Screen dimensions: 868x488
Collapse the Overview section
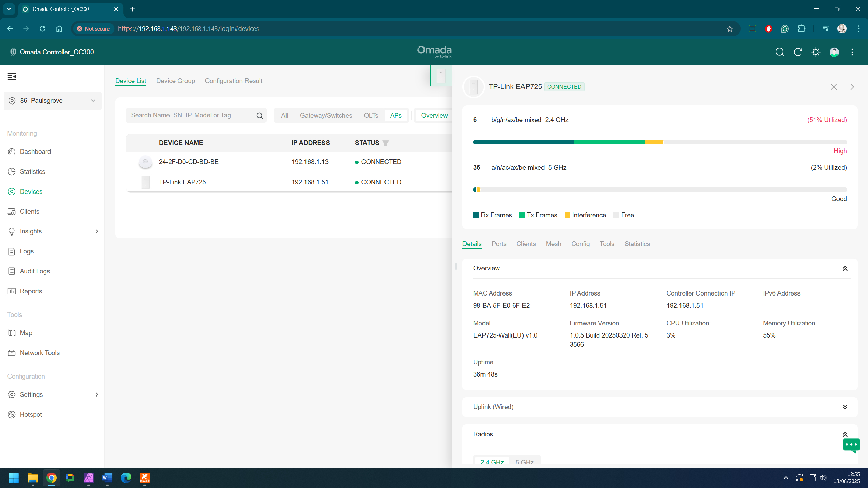click(845, 268)
